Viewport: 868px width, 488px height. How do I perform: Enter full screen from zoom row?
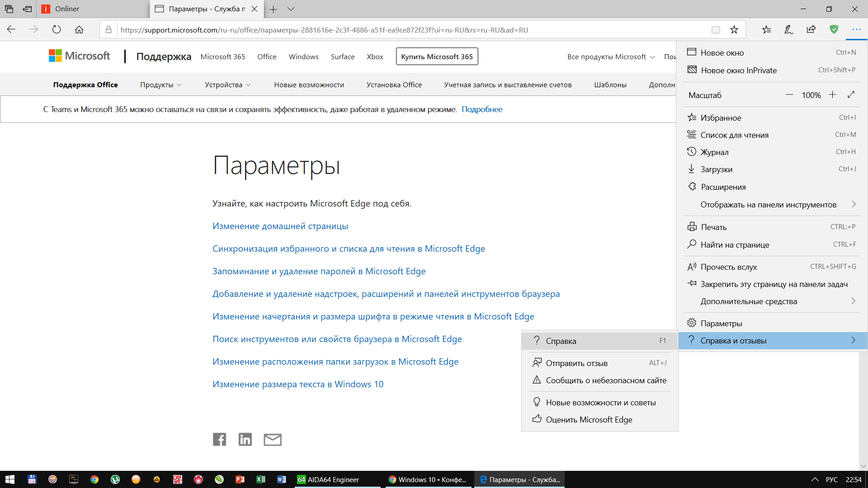click(x=851, y=95)
